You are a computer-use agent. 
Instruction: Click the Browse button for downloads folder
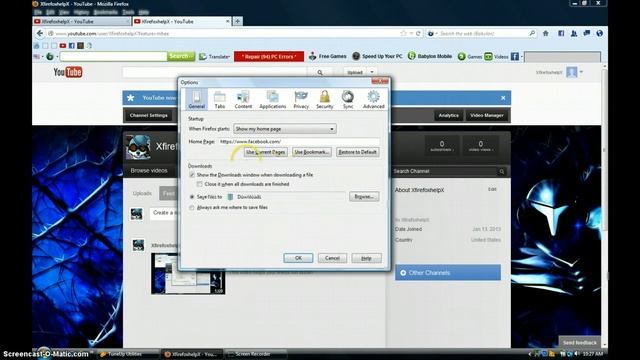point(364,197)
